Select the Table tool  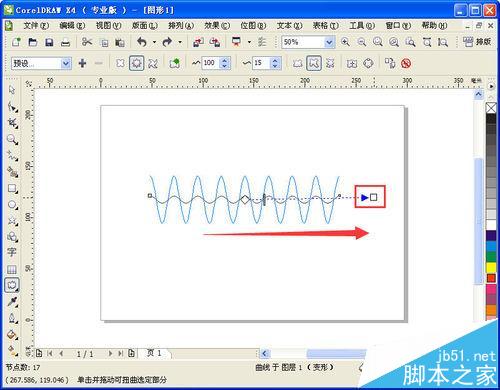point(12,269)
